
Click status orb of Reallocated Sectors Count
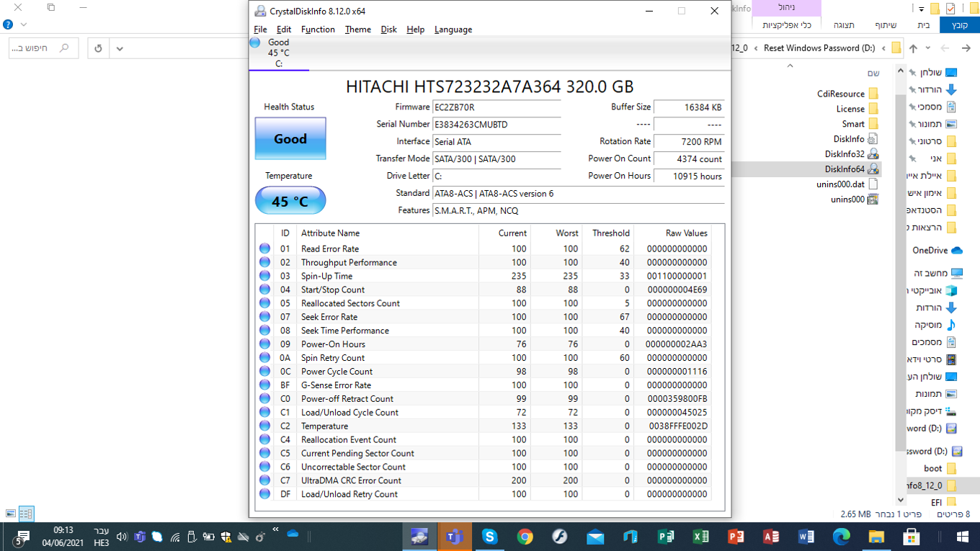tap(264, 303)
